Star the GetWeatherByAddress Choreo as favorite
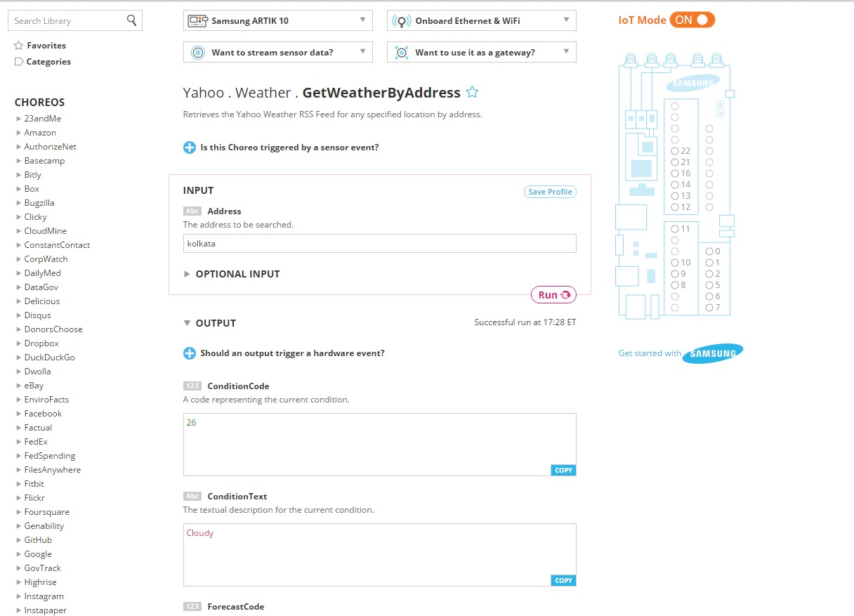This screenshot has height=616, width=854. [473, 92]
